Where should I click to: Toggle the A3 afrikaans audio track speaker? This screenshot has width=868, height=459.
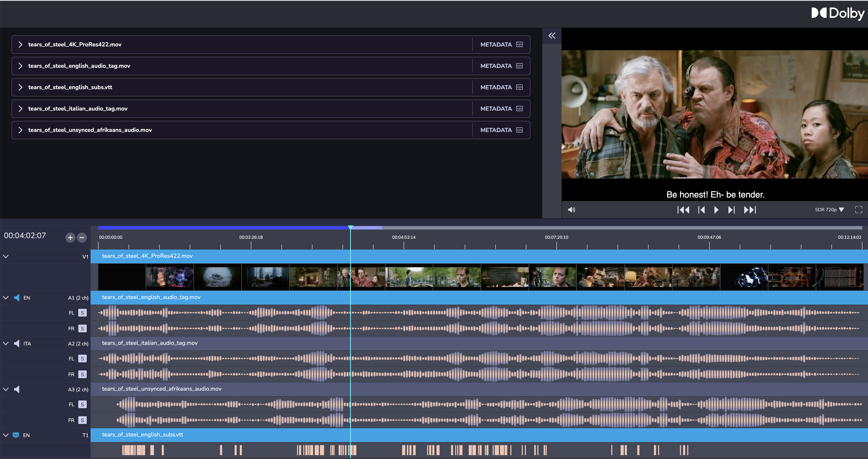click(17, 389)
